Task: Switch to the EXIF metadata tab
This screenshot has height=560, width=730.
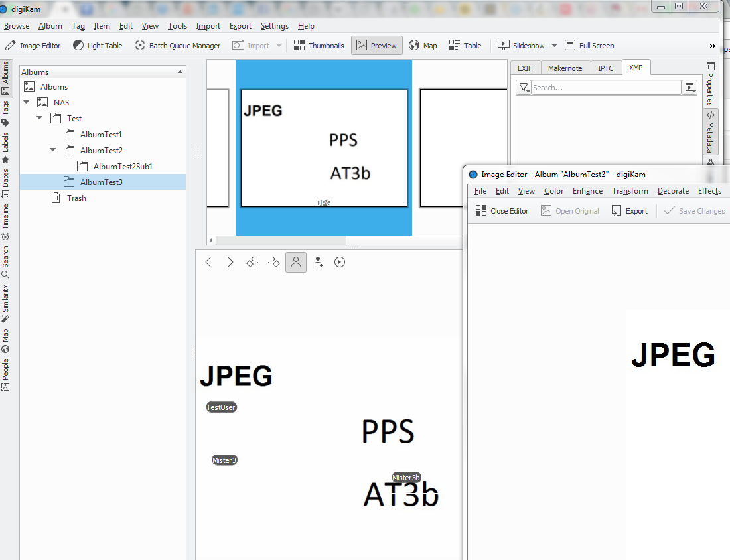Action: tap(525, 68)
